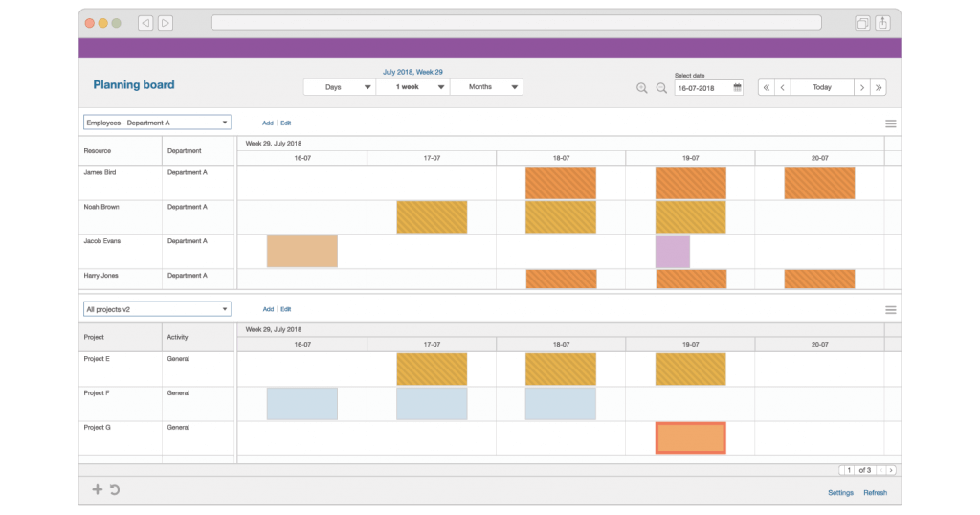Click the zoom out magnifier icon

coord(660,88)
